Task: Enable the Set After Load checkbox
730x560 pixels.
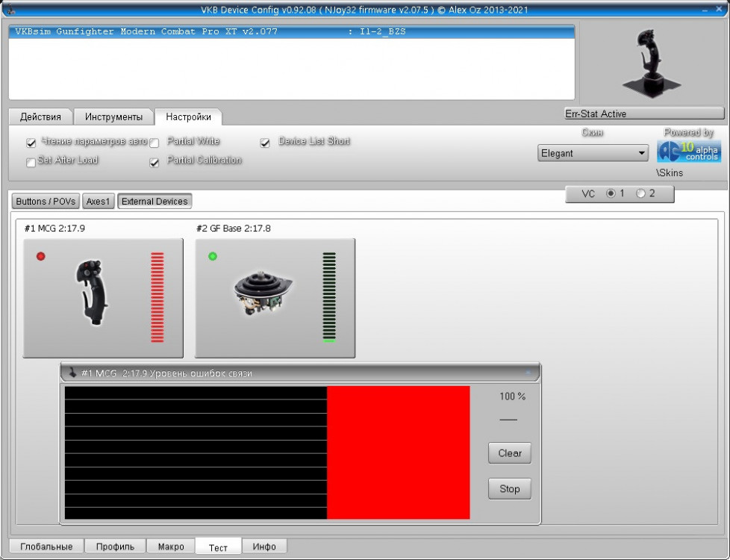Action: (31, 162)
